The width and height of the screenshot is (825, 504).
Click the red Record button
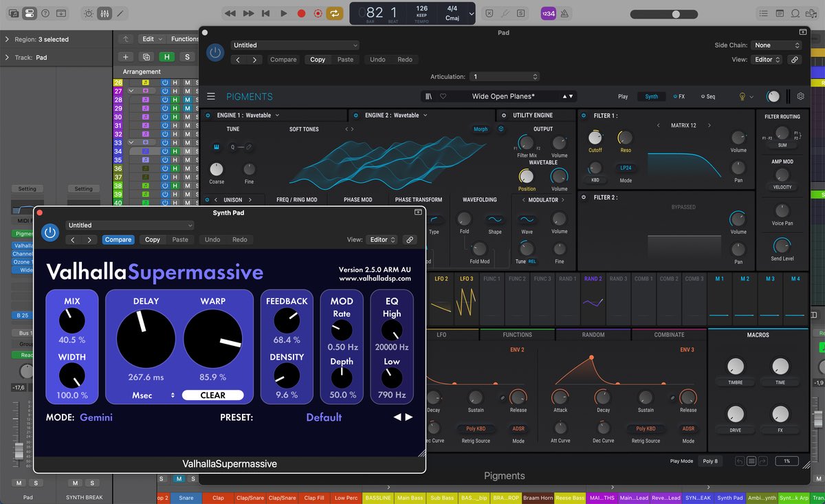[301, 13]
